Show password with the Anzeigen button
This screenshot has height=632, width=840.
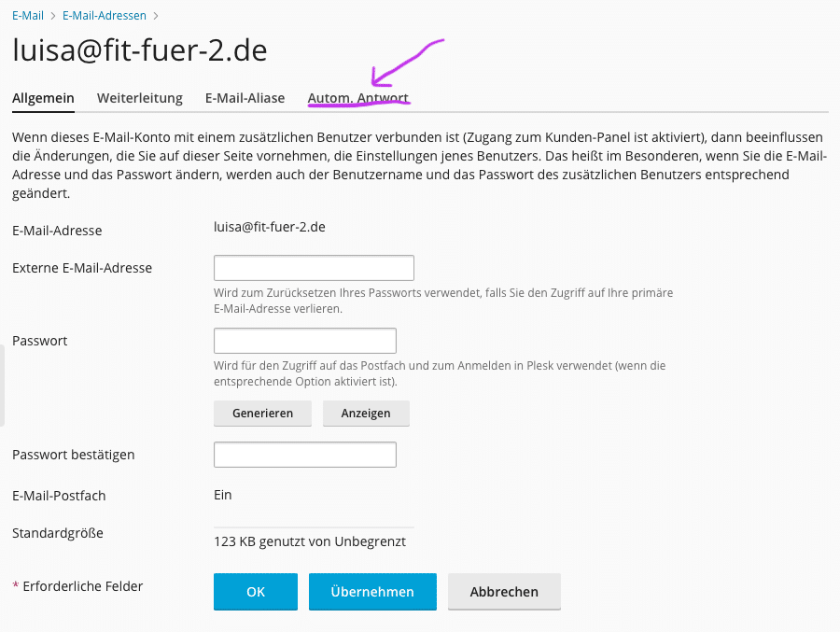(366, 414)
